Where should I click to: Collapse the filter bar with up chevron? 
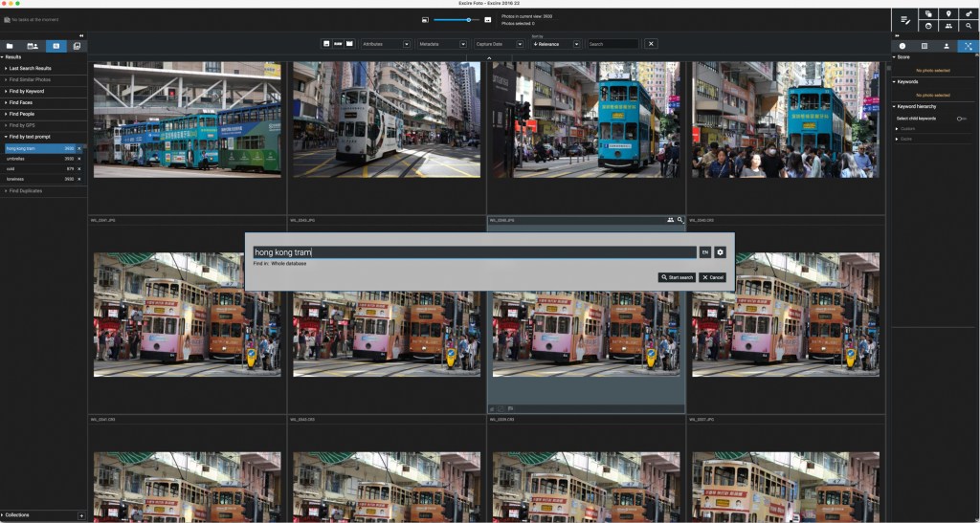489,58
